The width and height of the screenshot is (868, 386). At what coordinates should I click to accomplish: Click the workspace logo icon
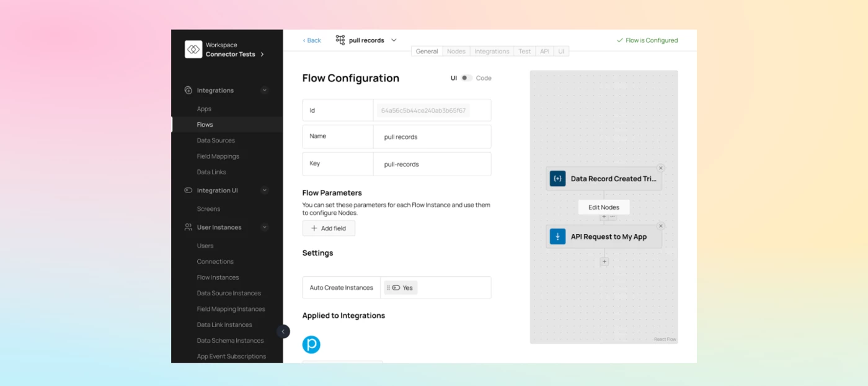pos(193,50)
